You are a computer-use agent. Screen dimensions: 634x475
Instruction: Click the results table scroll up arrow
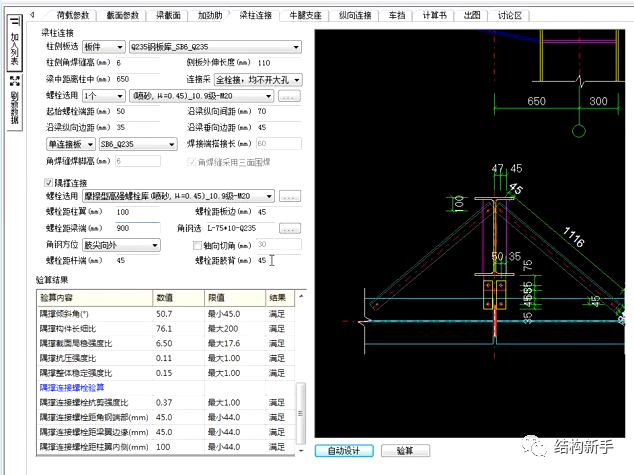pos(301,296)
